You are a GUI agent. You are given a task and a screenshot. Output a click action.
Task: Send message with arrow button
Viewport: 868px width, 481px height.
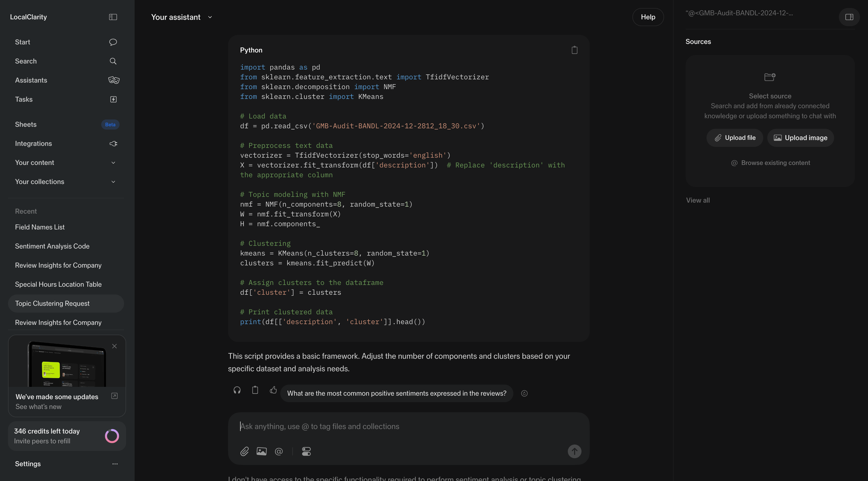pos(574,451)
